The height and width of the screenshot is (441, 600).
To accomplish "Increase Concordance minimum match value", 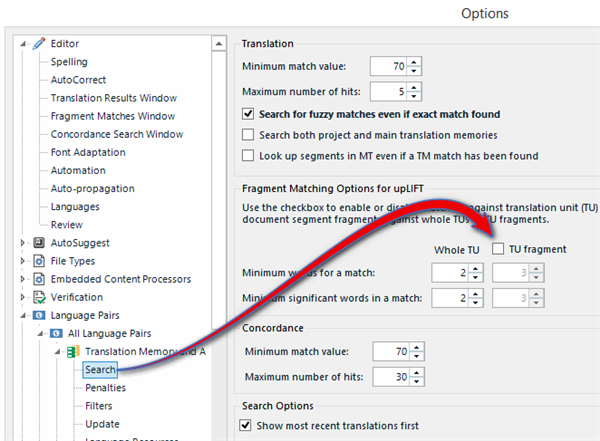I will tap(416, 347).
